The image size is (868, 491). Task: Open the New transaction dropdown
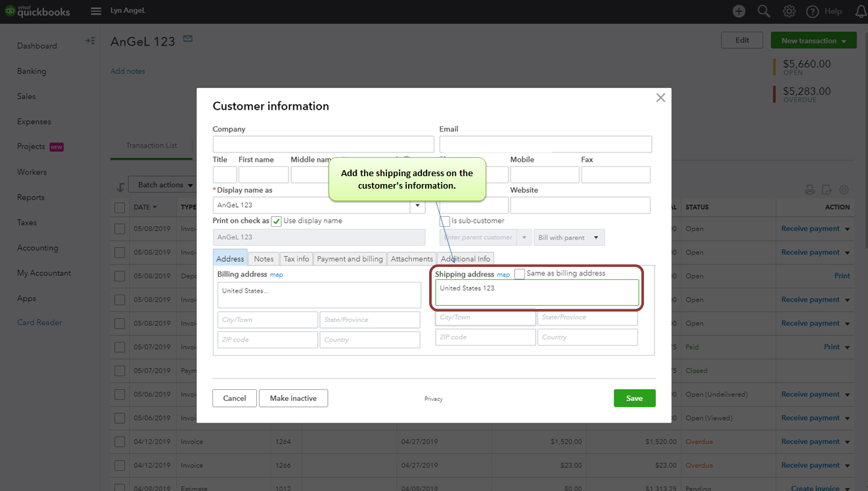[813, 41]
